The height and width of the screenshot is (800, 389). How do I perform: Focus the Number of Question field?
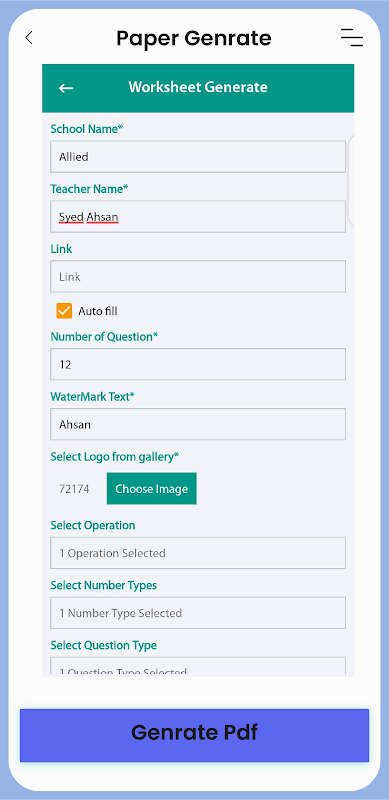tap(198, 364)
